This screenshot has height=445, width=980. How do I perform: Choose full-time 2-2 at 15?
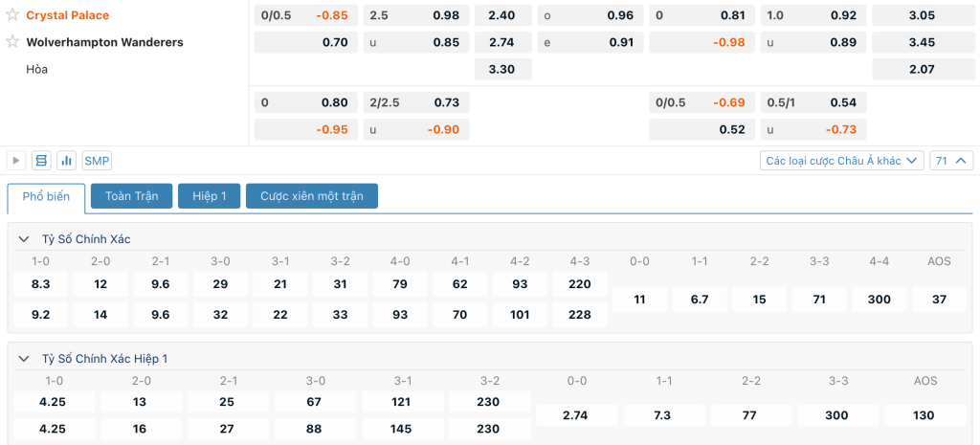coord(759,300)
